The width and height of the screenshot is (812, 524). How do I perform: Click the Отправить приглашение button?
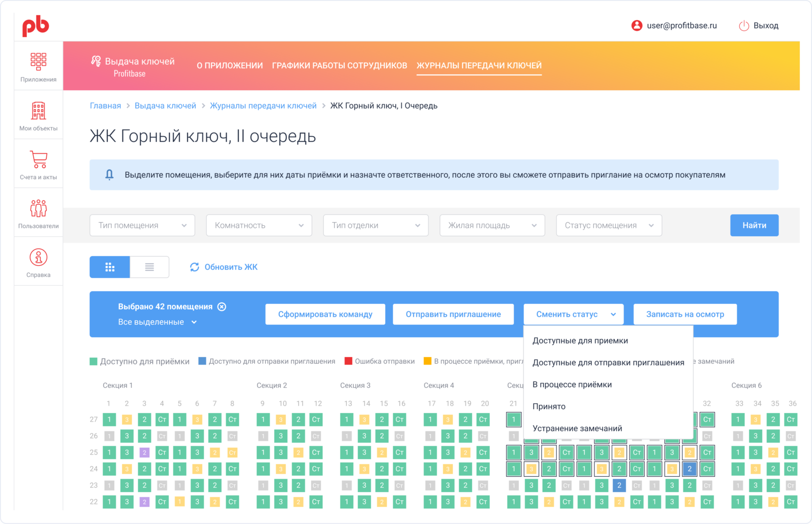453,314
